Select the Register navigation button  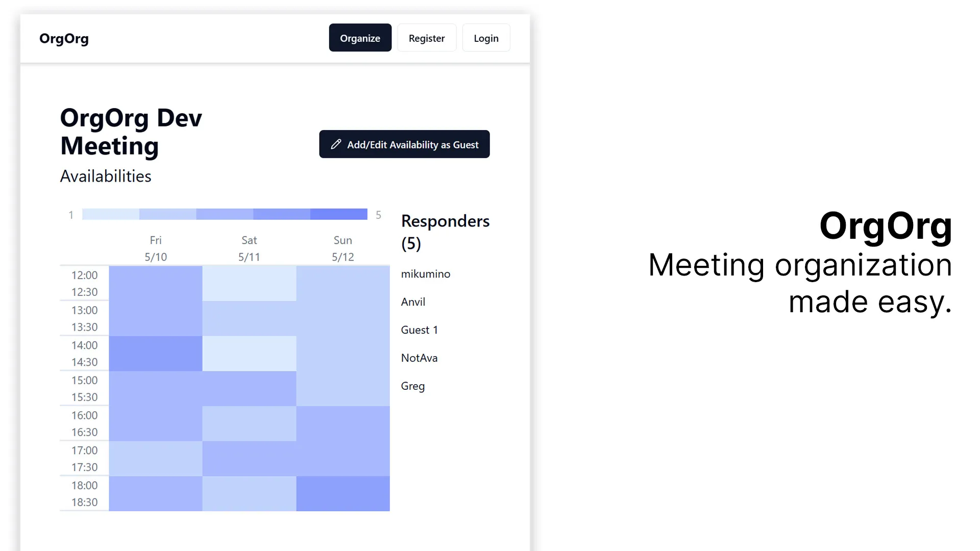[427, 38]
